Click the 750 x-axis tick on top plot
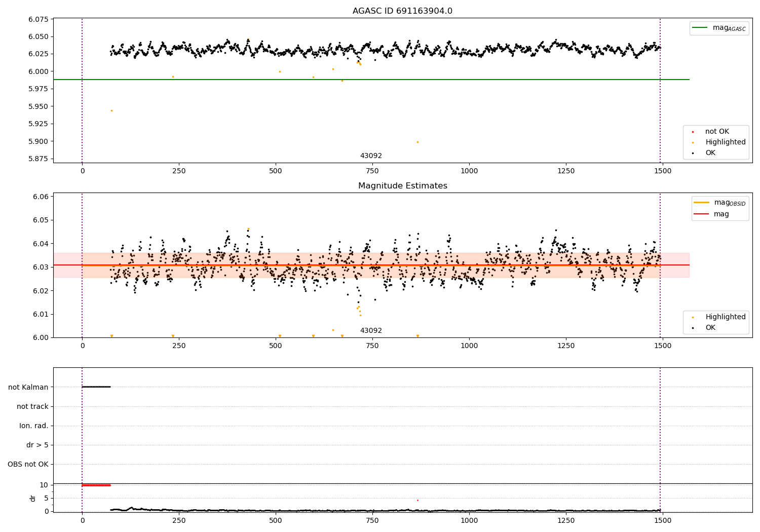 [x=372, y=171]
